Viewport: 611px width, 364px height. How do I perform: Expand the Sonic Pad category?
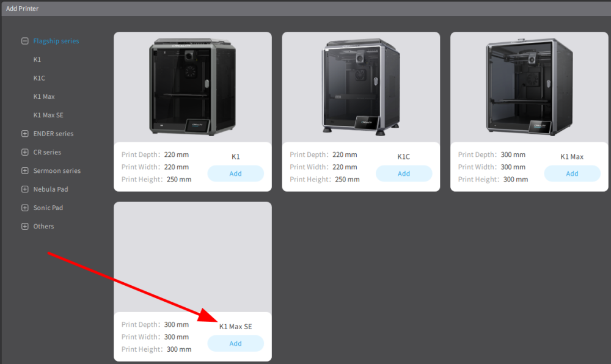pyautogui.click(x=25, y=208)
